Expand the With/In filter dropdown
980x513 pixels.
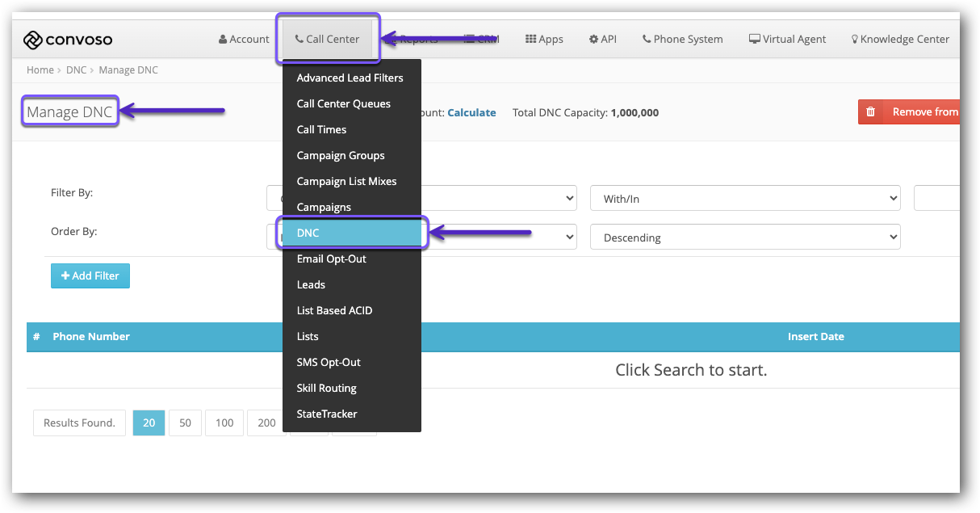[745, 199]
